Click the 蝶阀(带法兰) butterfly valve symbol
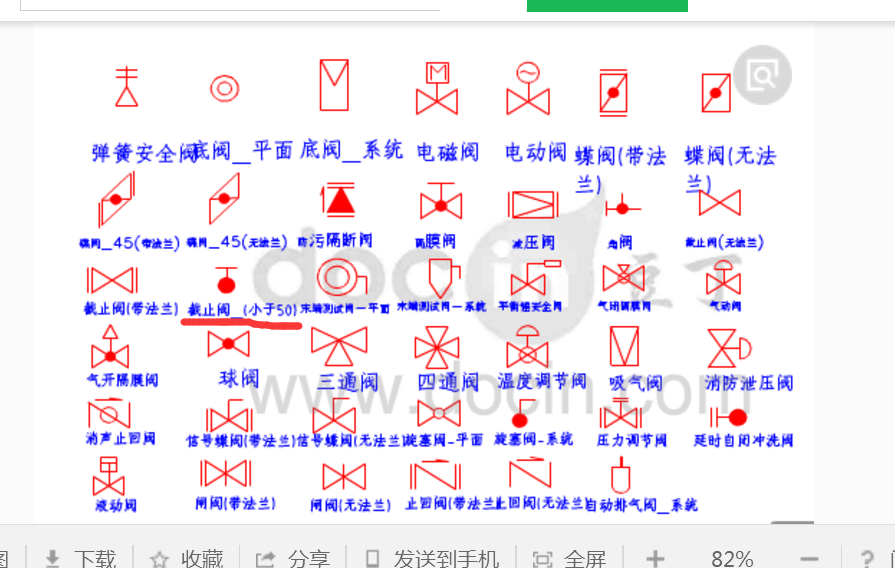Screen dimensions: 895x568 (x=614, y=92)
